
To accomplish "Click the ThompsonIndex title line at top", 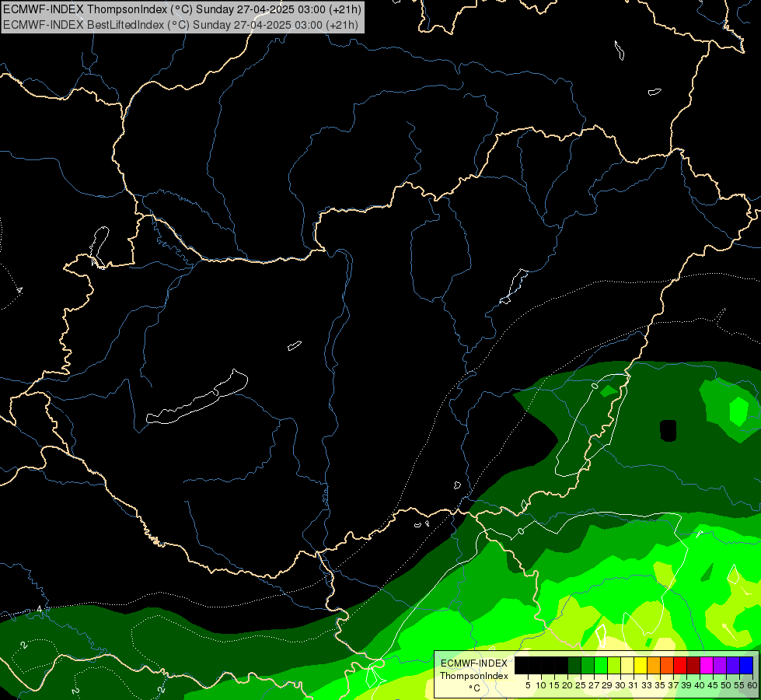I will (182, 9).
